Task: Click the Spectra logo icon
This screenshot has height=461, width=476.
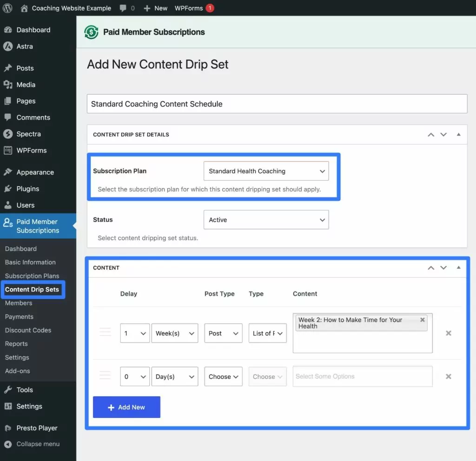Action: 8,134
